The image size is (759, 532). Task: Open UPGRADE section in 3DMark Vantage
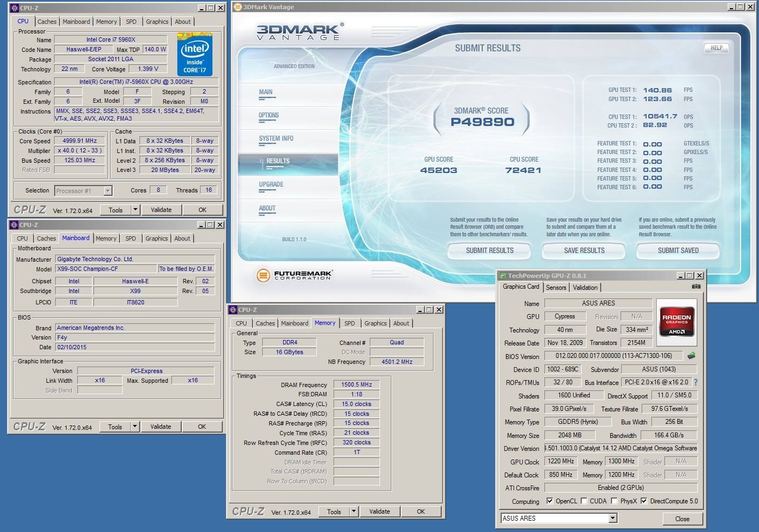coord(271,184)
